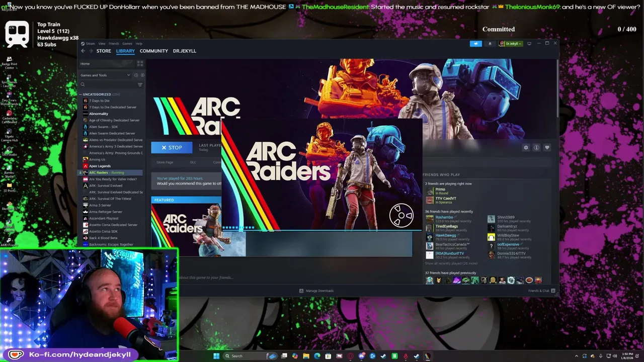Viewport: 644px width, 362px height.
Task: Open File Explorer from taskbar
Action: (306, 356)
